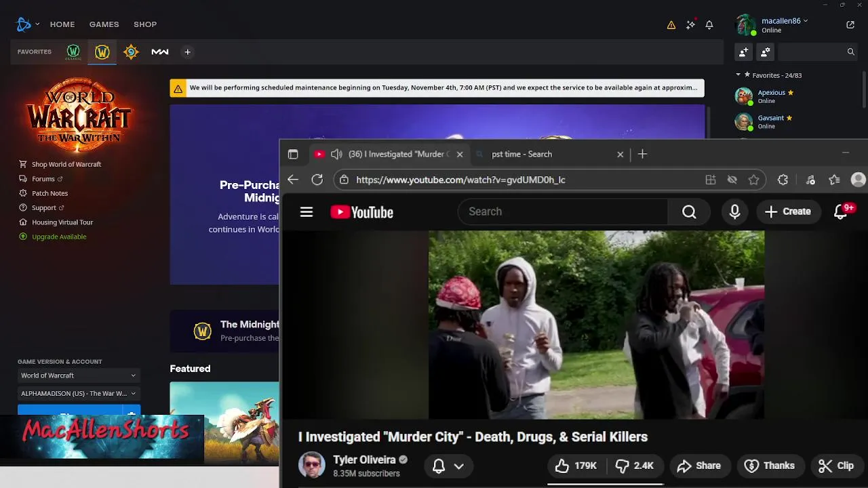Select WoW Classic favorites icon
Screen dimensions: 868x488
point(73,52)
